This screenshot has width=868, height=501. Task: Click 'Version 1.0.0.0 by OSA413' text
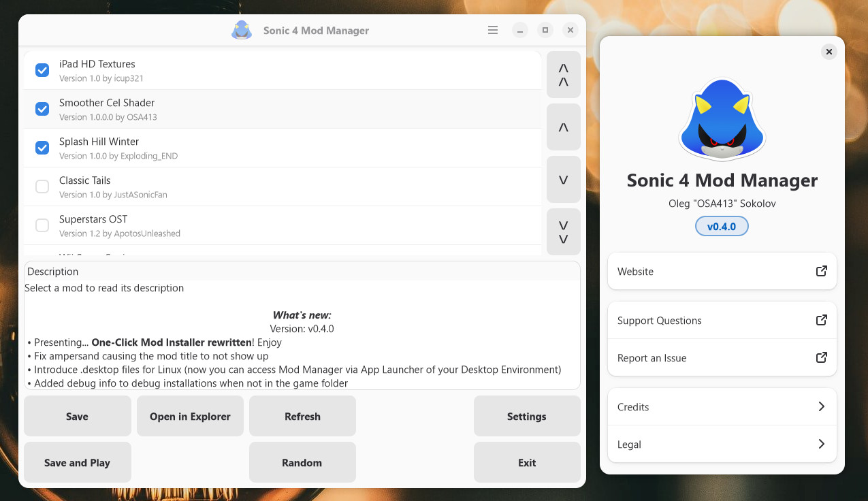click(108, 117)
